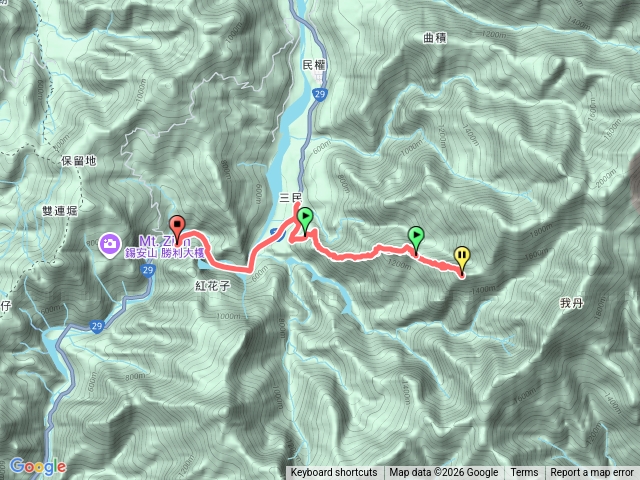Image resolution: width=640 pixels, height=480 pixels.
Task: Click the green start marker near 三民
Action: click(305, 221)
